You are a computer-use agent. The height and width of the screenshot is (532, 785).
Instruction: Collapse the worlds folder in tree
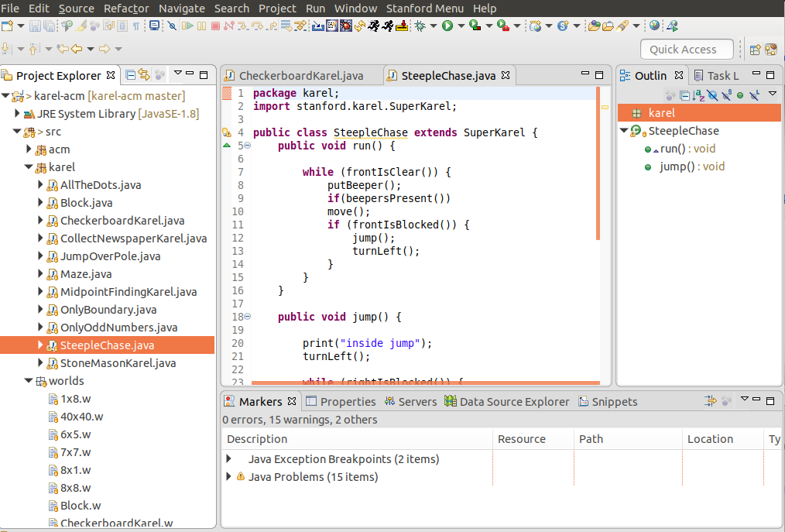pos(29,381)
